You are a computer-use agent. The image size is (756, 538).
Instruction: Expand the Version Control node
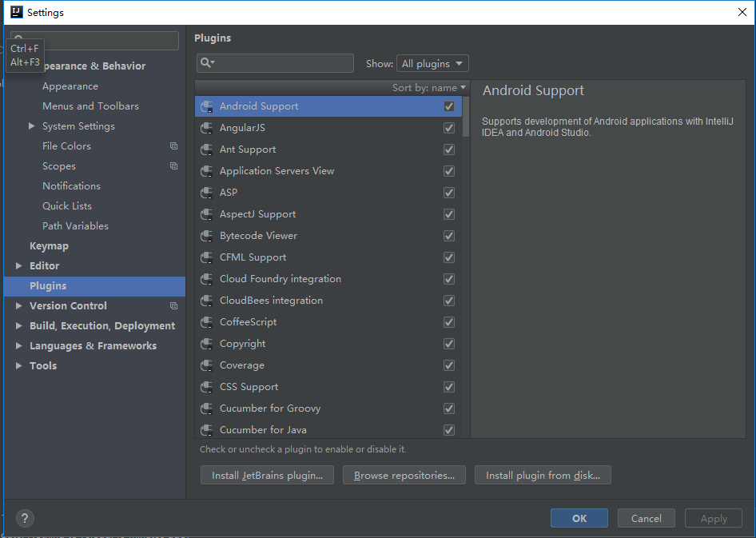(x=19, y=305)
